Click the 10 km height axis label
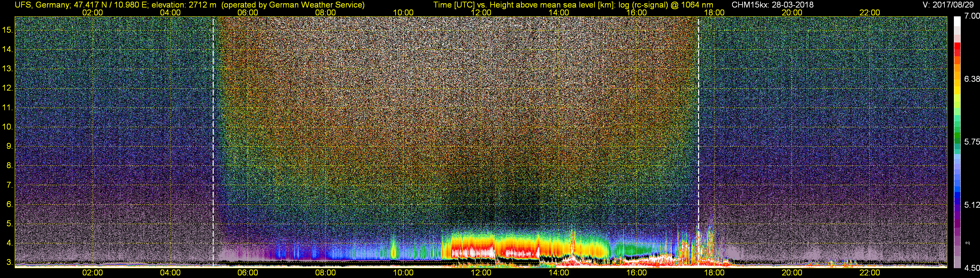Screen dimensions: 980x278 [7, 127]
